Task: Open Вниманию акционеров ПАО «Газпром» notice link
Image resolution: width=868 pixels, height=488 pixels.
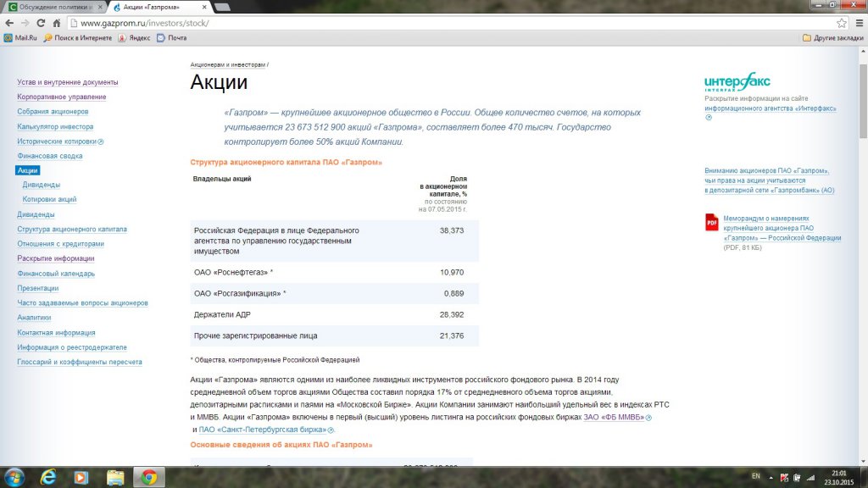Action: (769, 180)
